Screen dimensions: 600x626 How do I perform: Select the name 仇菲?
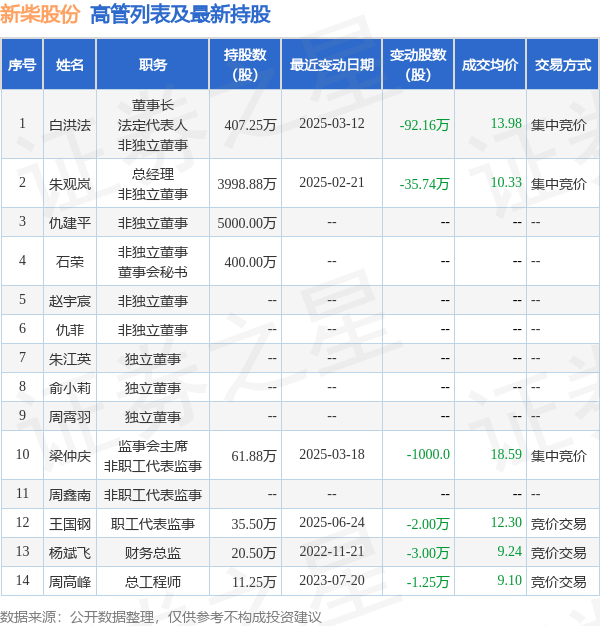[70, 329]
